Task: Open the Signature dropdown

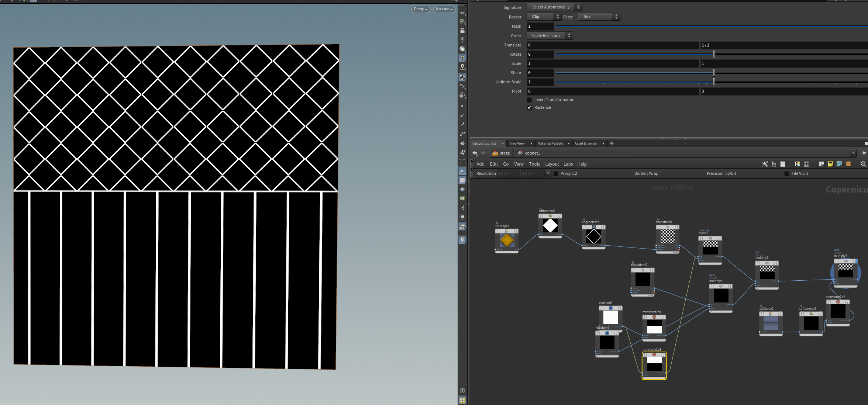Action: point(554,7)
